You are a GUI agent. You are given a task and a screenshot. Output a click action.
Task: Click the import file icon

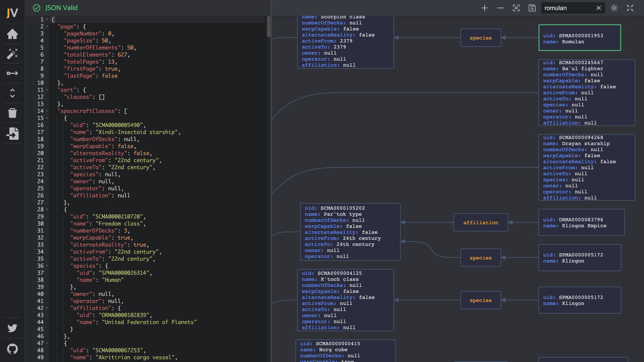(x=12, y=133)
